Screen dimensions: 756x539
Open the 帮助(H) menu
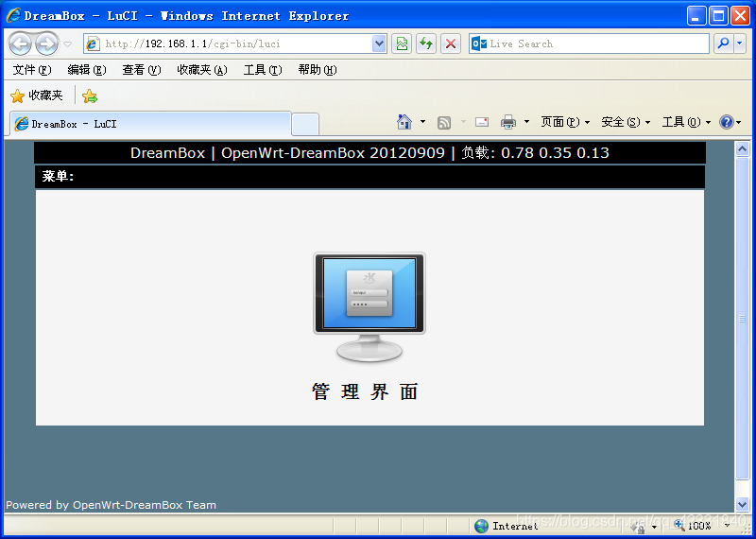pyautogui.click(x=318, y=70)
